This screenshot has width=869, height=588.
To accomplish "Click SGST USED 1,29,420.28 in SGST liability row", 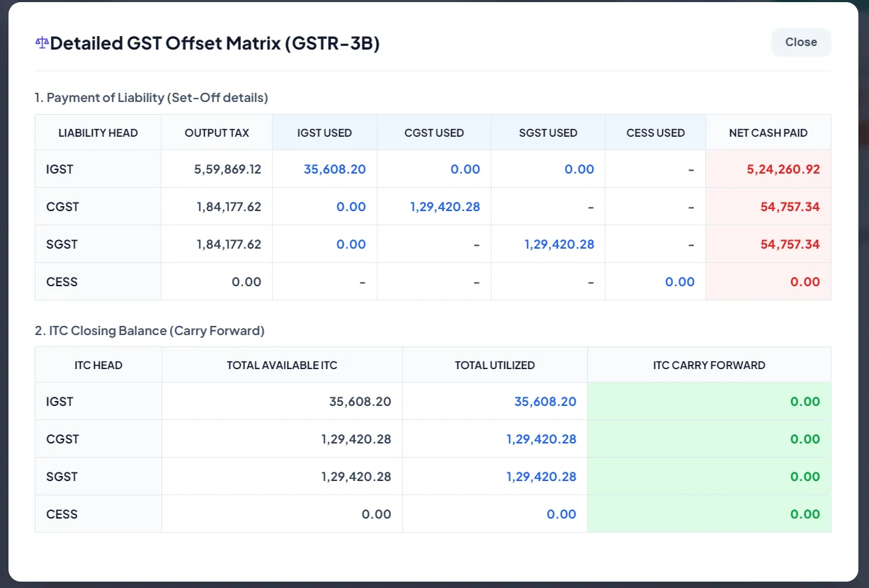I will pyautogui.click(x=560, y=244).
